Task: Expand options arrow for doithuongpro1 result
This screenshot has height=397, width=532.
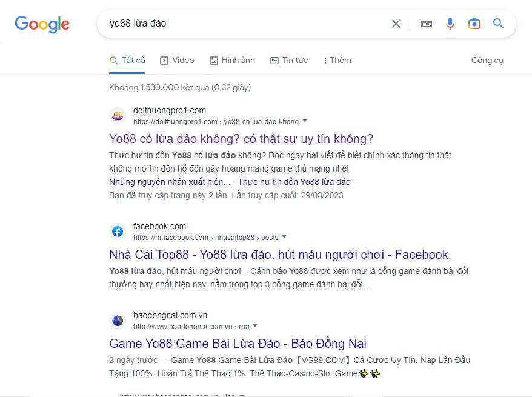Action: [x=305, y=121]
